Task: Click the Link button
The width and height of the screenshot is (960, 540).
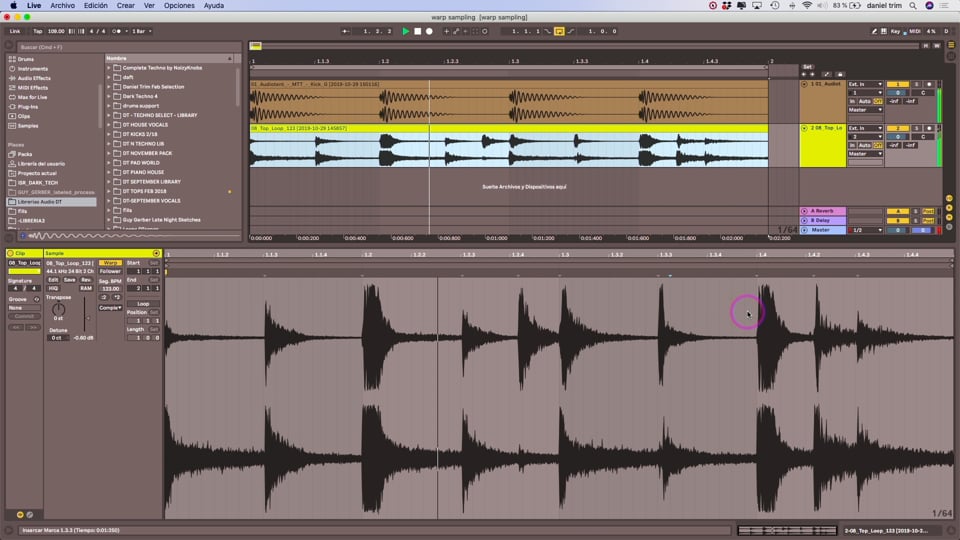Action: (15, 31)
